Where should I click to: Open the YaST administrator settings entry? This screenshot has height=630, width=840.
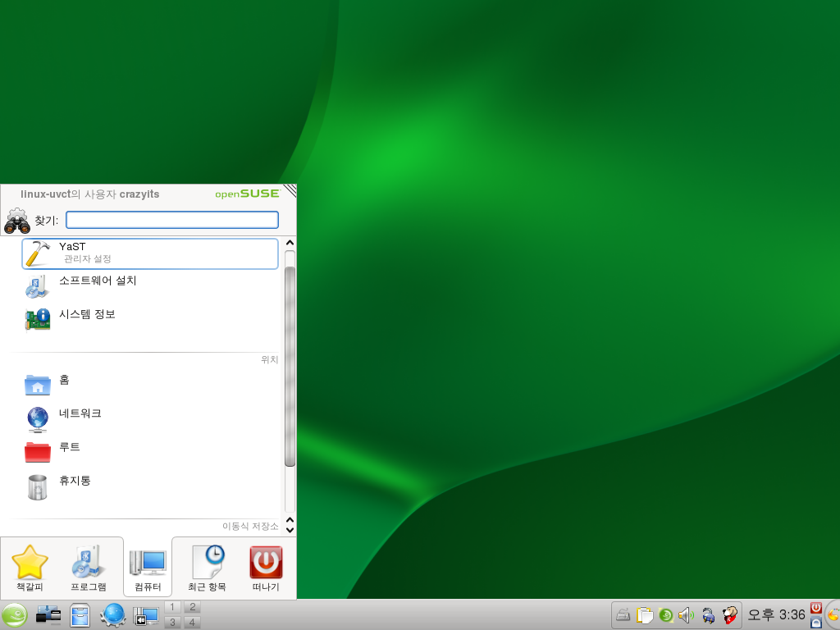150,253
